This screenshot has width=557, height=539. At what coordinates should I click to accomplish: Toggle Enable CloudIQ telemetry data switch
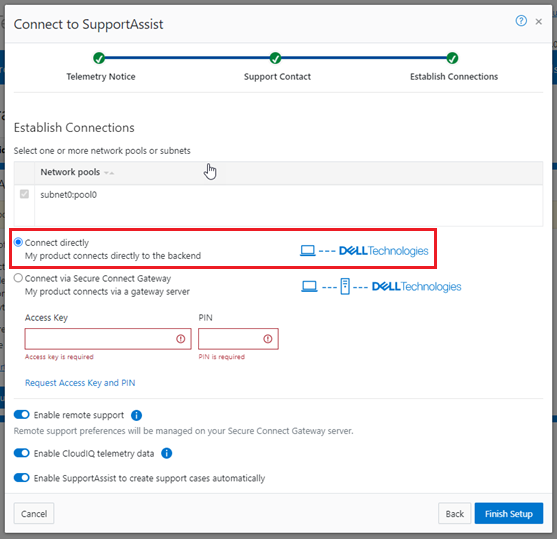click(21, 453)
